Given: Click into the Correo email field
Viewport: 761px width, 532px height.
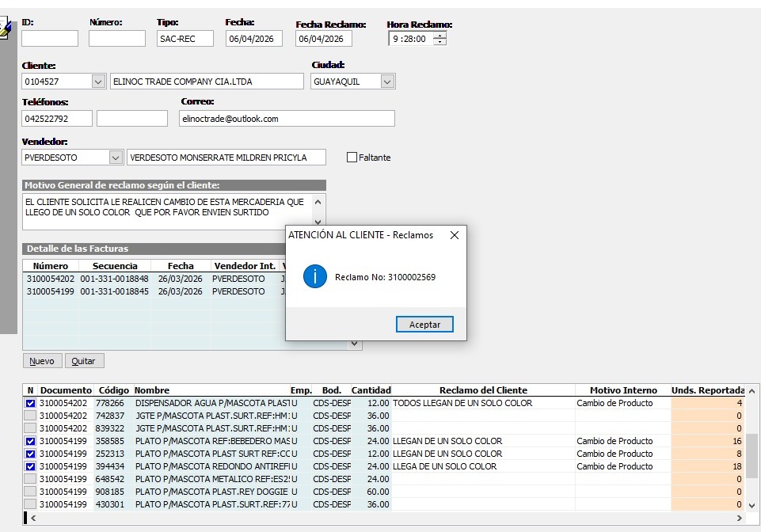Looking at the screenshot, I should 286,119.
